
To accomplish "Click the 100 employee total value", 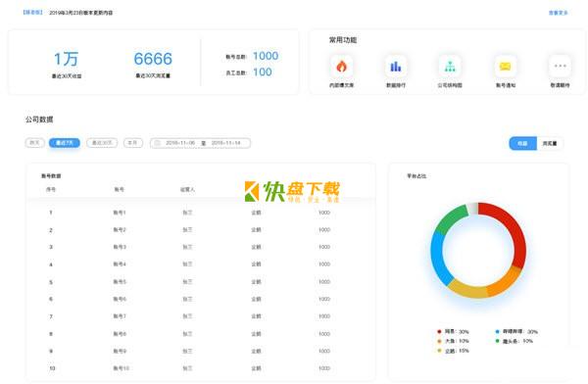I will pyautogui.click(x=262, y=72).
